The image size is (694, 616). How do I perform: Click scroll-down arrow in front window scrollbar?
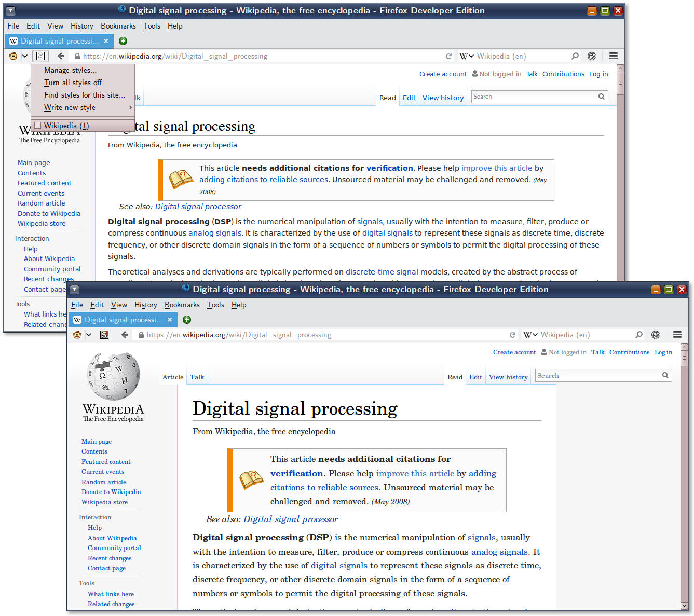point(685,605)
